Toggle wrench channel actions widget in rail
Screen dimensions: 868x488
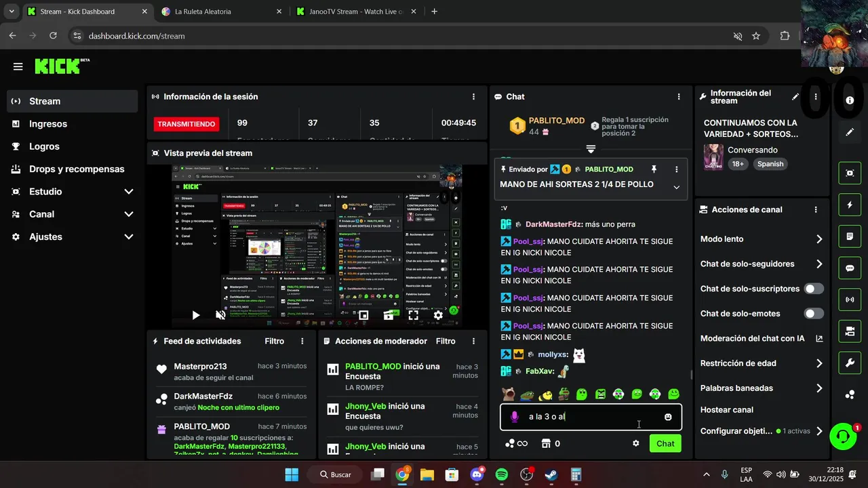click(850, 363)
